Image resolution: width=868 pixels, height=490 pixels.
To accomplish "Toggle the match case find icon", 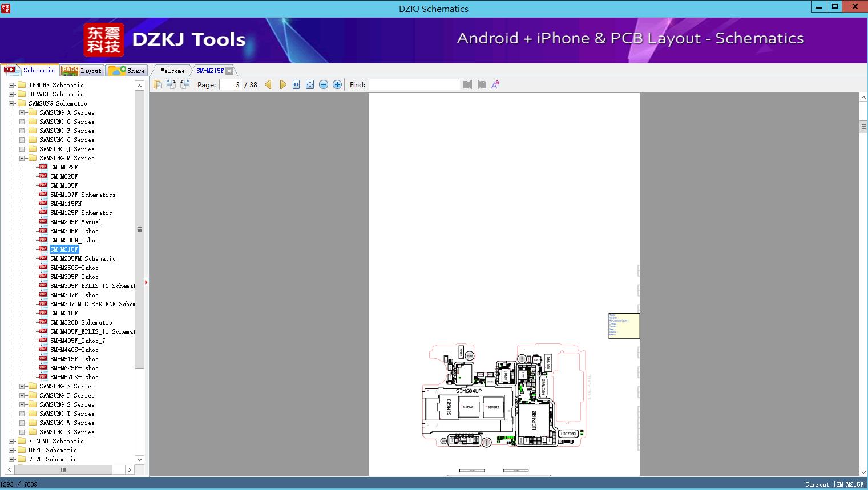I will (x=495, y=84).
